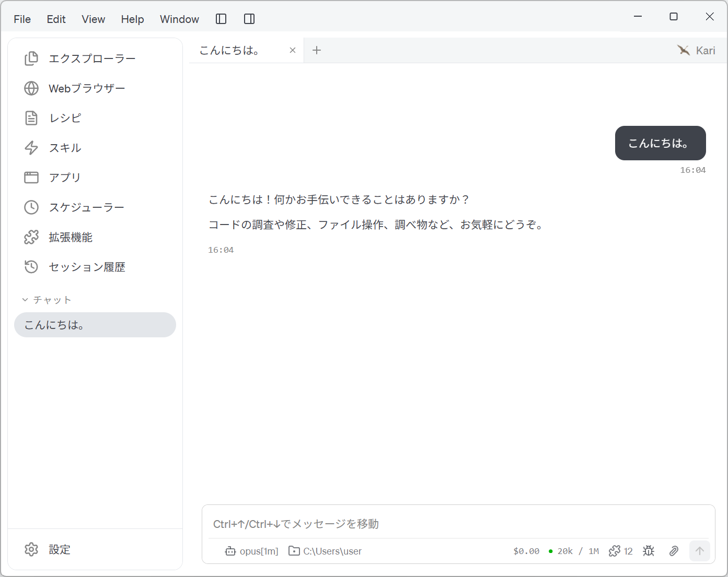Open the Window menu
728x577 pixels.
point(179,19)
